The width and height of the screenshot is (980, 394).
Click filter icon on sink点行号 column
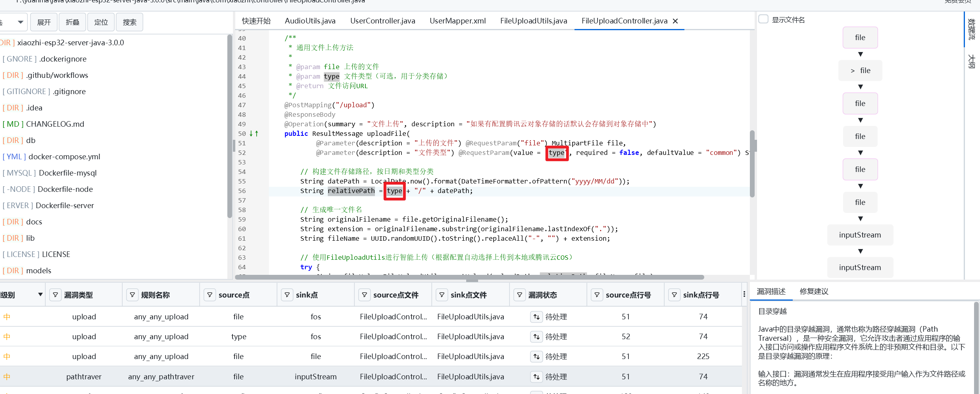click(674, 295)
